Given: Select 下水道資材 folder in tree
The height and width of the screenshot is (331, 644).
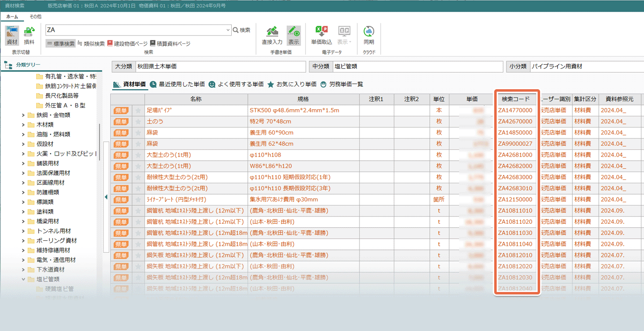Looking at the screenshot, I should [x=47, y=270].
